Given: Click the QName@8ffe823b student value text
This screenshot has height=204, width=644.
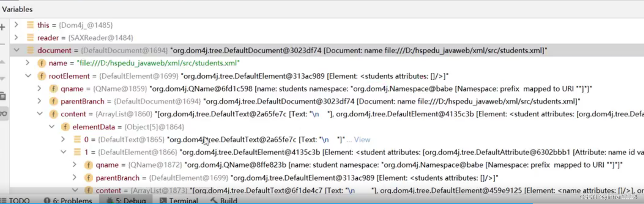Looking at the screenshot, I should click(404, 165).
